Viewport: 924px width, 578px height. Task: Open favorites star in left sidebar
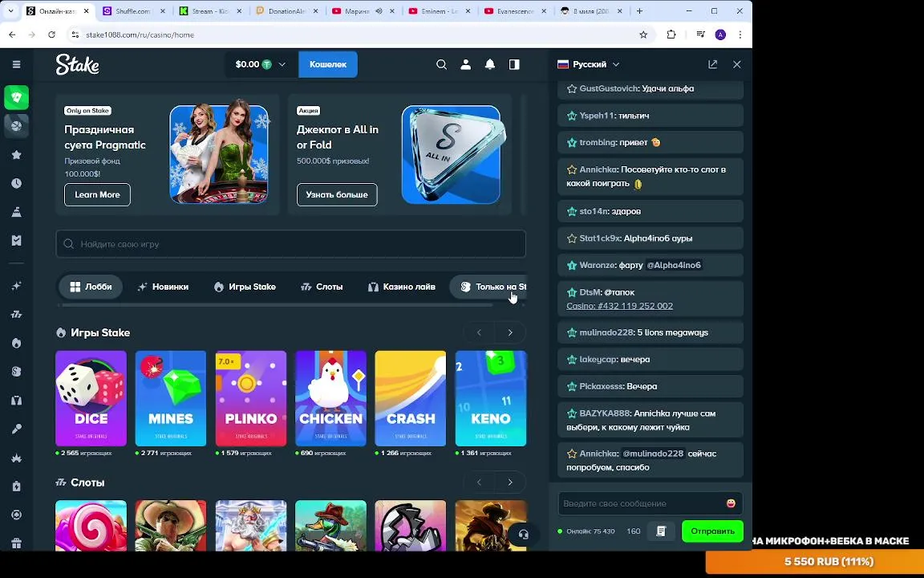click(17, 154)
